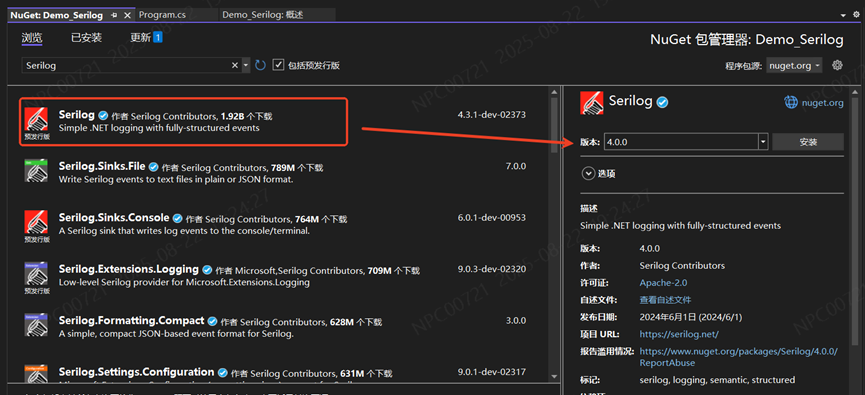
Task: Click version 3.0.0 of Serilog.Formatting.Compact
Action: (516, 321)
